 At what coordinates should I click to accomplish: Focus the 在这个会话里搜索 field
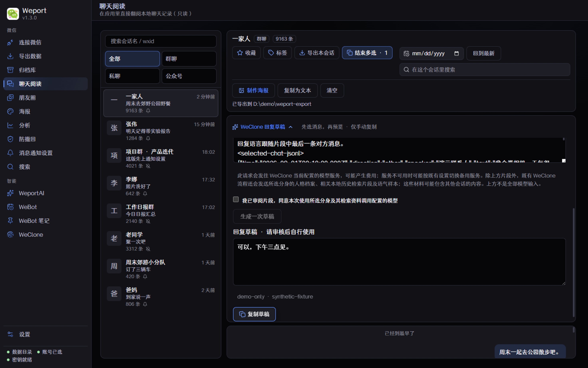tap(485, 70)
